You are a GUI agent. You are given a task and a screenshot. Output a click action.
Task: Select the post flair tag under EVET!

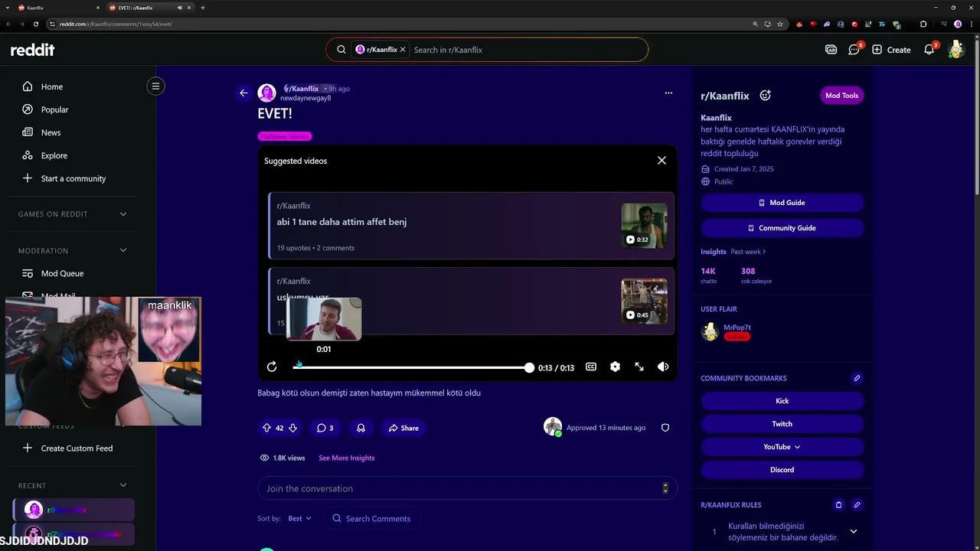(285, 136)
